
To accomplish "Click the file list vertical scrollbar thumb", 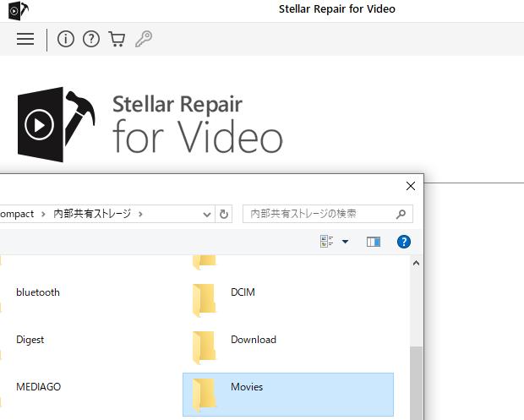I will pyautogui.click(x=416, y=384).
